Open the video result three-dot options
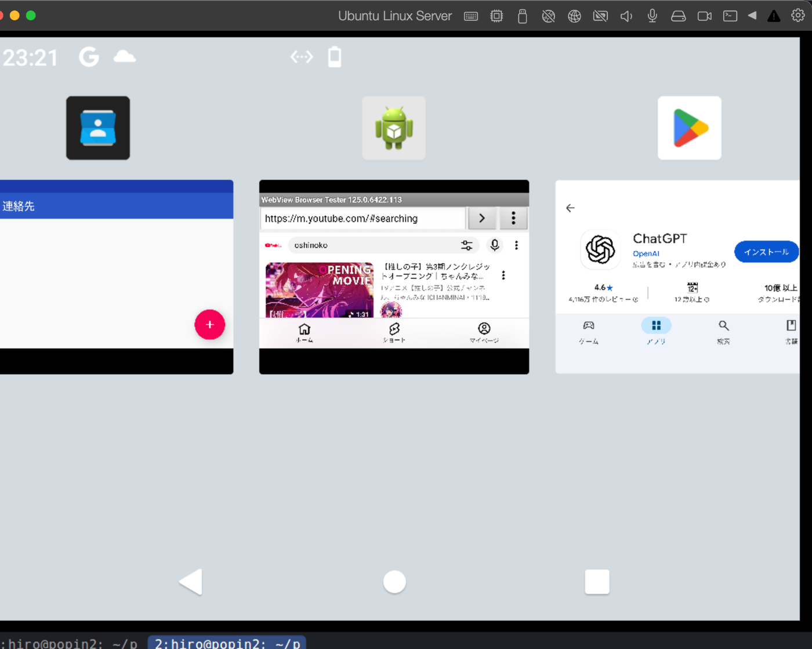812x649 pixels. point(503,275)
